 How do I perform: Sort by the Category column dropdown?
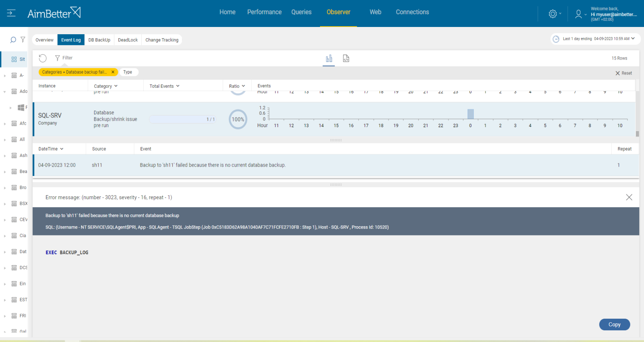click(x=116, y=86)
